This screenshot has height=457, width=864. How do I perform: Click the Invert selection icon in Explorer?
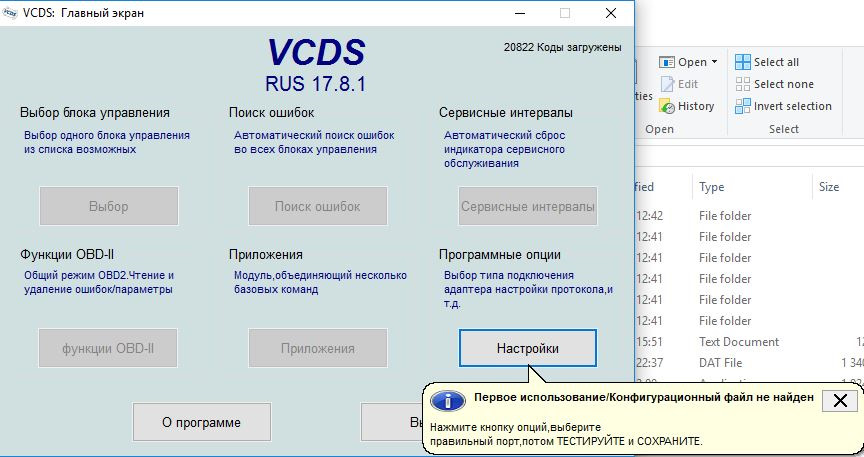(x=742, y=106)
